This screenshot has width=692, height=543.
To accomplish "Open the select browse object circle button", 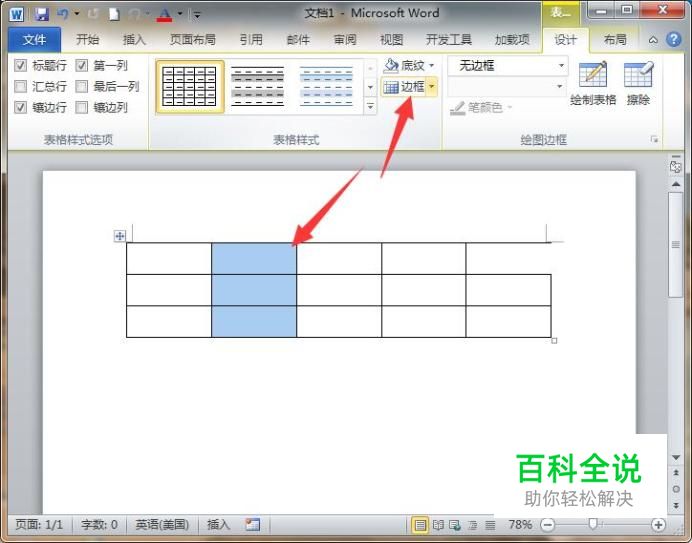I will pos(676,489).
